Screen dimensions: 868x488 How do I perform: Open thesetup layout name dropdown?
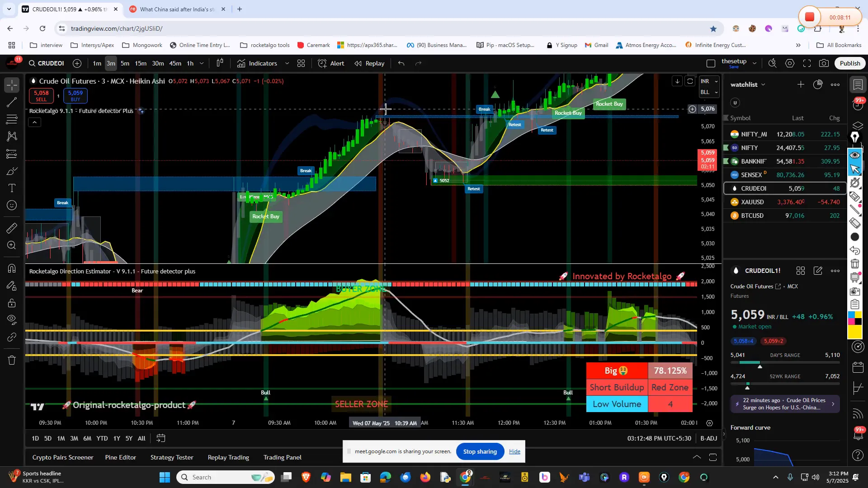point(755,63)
